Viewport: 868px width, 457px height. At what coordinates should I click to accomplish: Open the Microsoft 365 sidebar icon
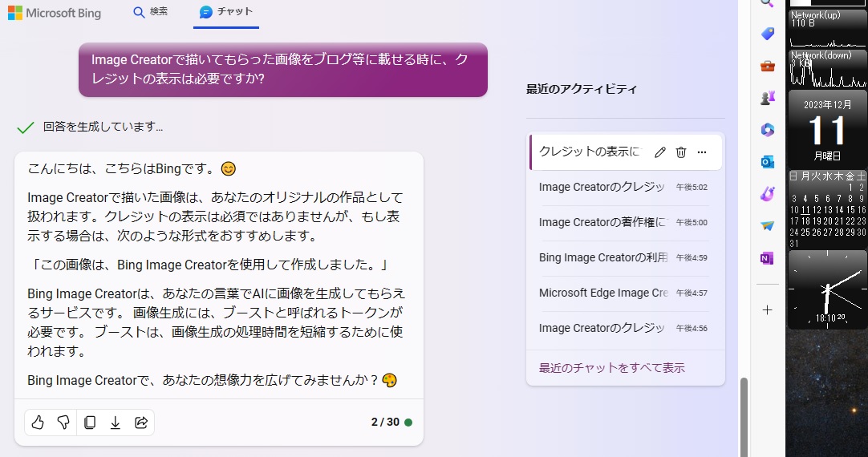pyautogui.click(x=767, y=130)
